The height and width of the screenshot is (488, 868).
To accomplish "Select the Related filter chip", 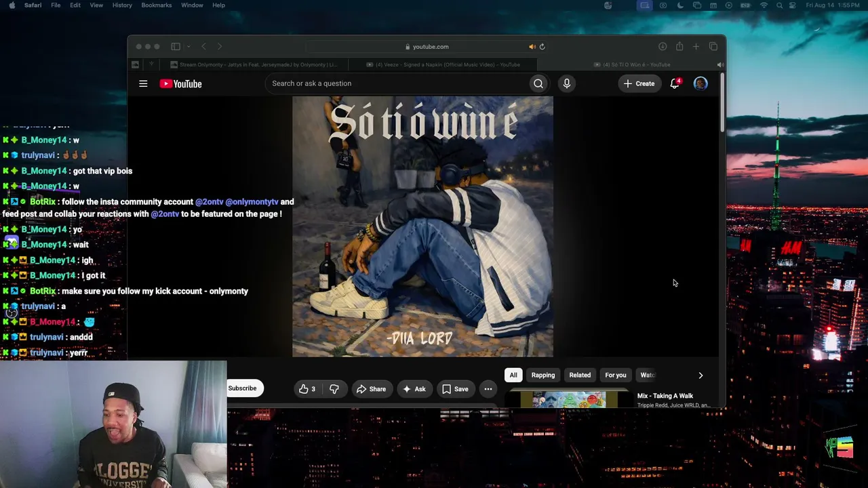I will pyautogui.click(x=580, y=375).
